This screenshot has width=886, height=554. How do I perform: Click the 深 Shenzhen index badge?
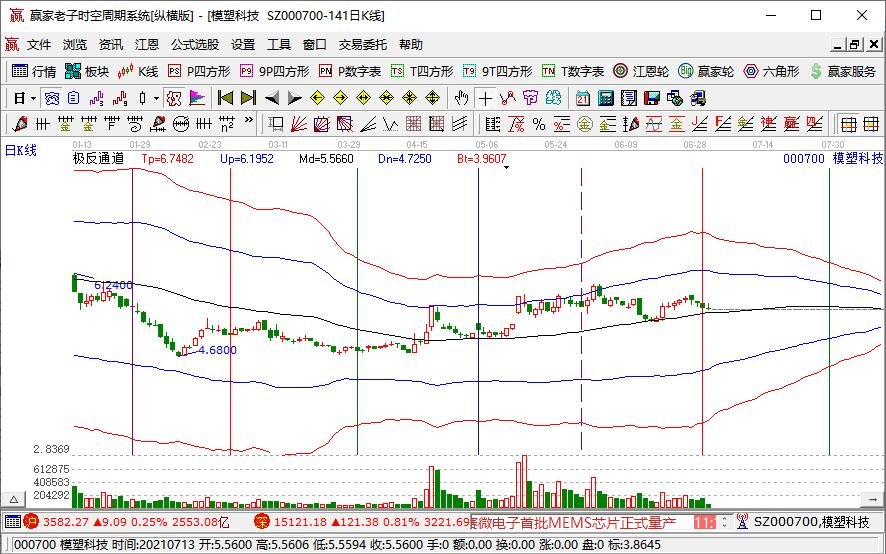(262, 521)
